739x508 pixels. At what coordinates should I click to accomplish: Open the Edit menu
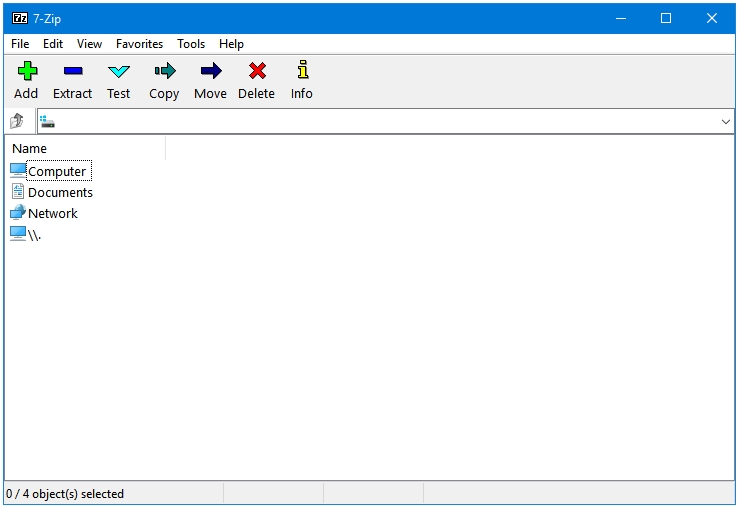(x=53, y=44)
